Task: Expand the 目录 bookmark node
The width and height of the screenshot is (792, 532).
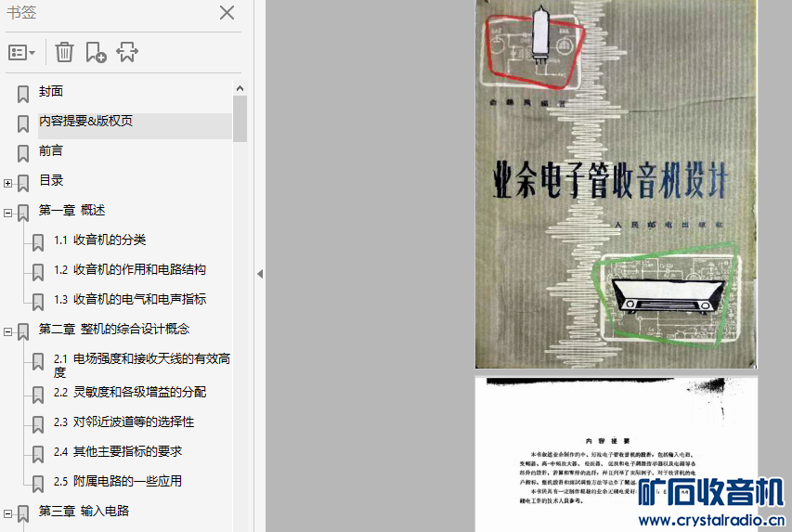Action: pos(7,184)
